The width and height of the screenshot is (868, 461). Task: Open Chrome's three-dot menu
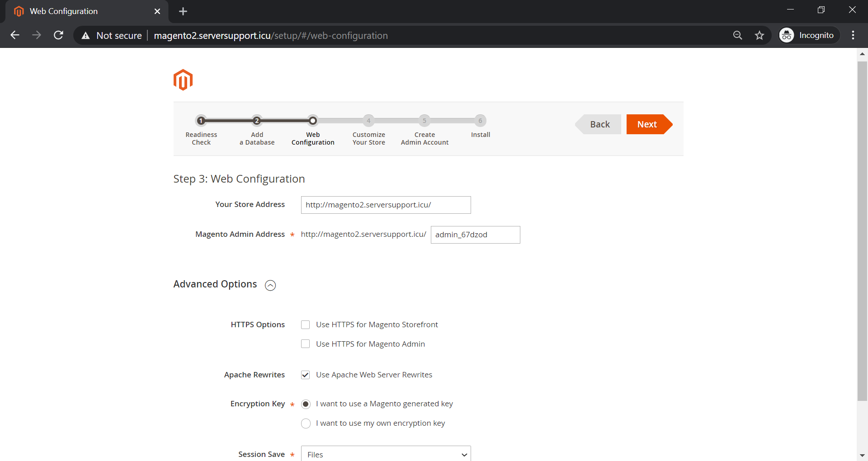tap(853, 35)
